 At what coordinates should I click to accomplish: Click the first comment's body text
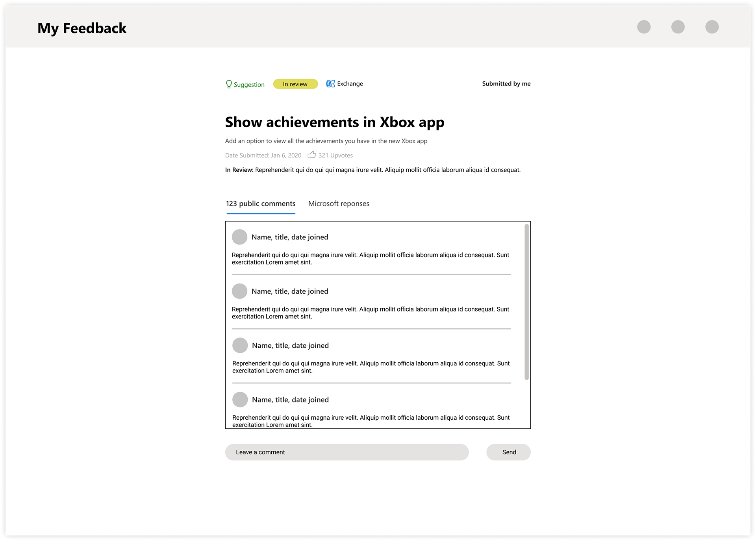371,259
